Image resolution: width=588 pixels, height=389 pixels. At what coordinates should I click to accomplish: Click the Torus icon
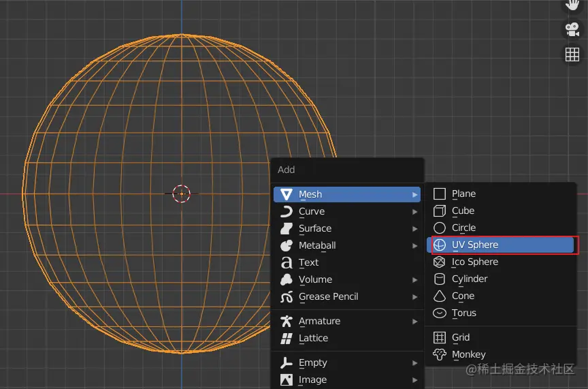(x=440, y=313)
